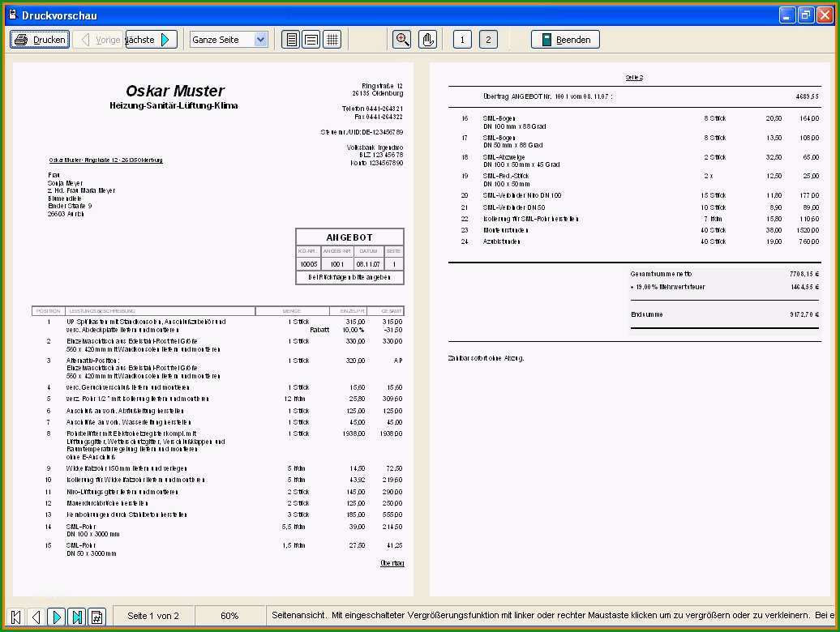
Task: Click the page 2 toolbar button
Action: point(488,40)
